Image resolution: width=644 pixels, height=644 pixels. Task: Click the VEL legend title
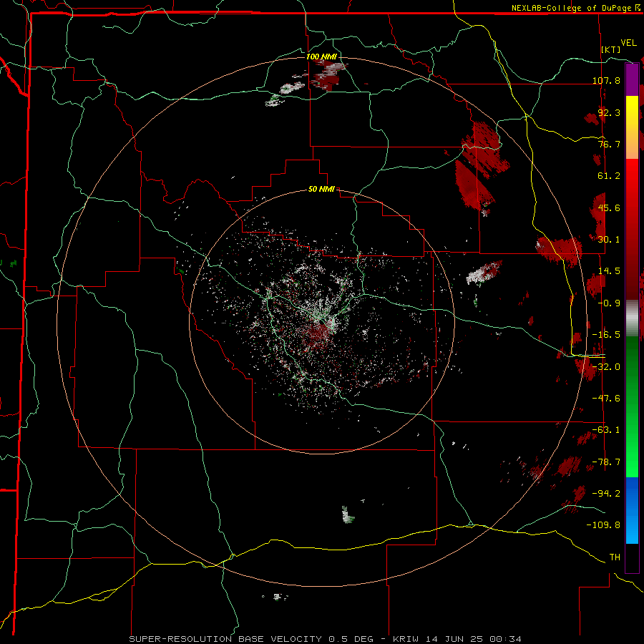pyautogui.click(x=628, y=43)
